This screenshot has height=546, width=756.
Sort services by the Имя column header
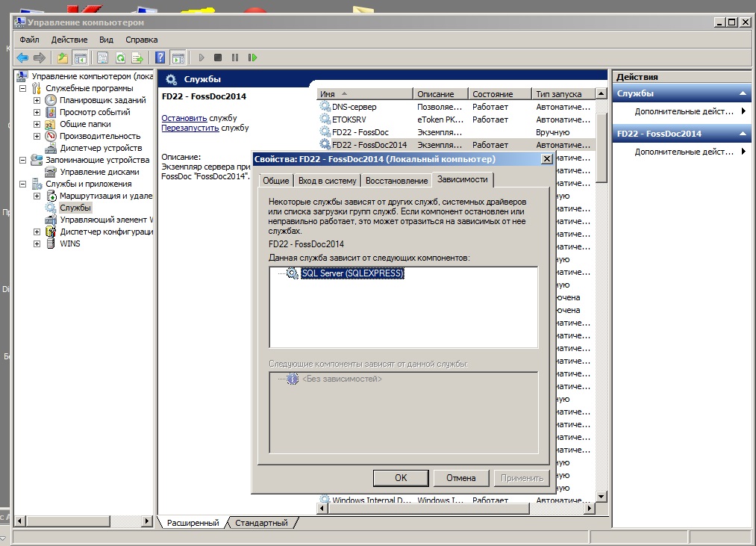point(364,94)
